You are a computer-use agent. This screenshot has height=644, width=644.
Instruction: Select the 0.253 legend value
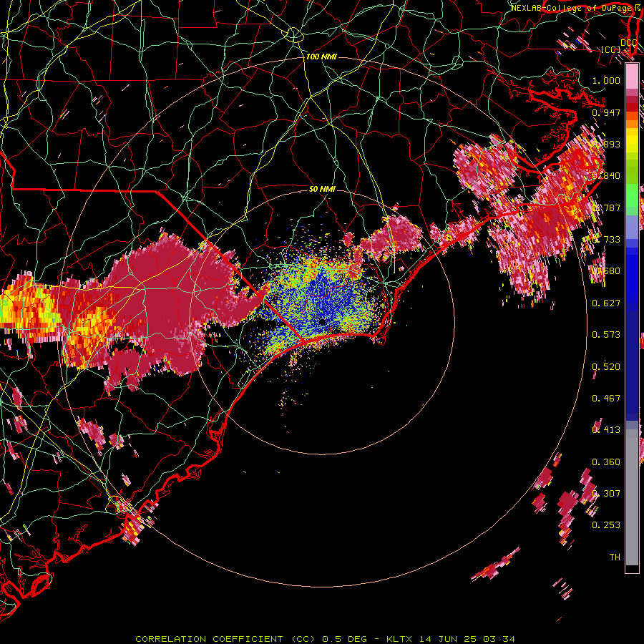click(x=606, y=525)
